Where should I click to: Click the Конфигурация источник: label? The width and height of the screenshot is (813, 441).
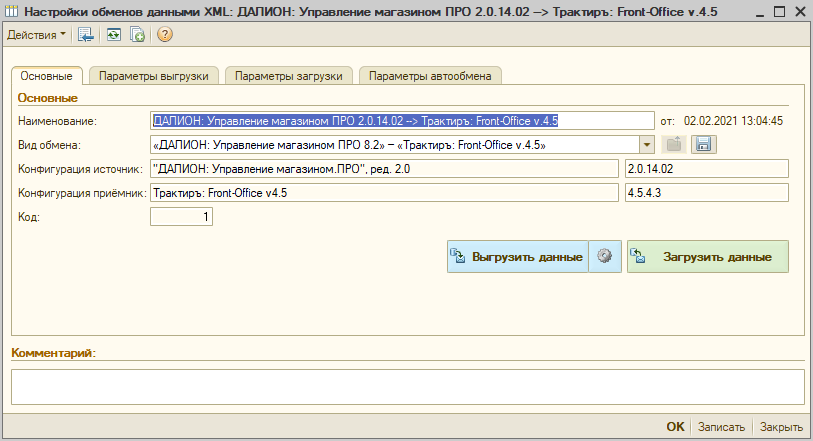(80, 169)
